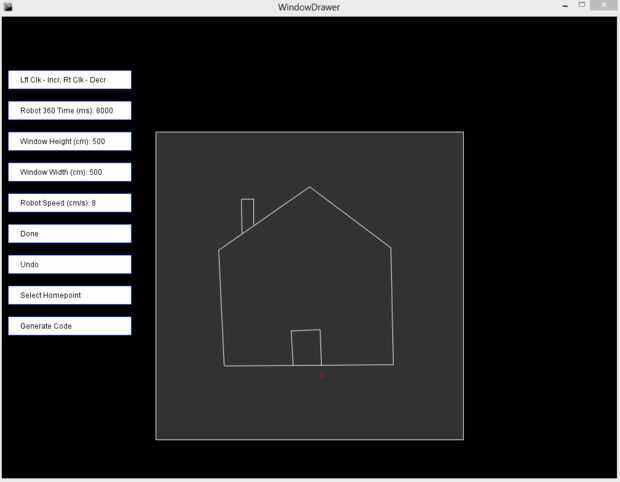620x482 pixels.
Task: Click the bottom-left corner of the house outline
Action: [x=225, y=366]
